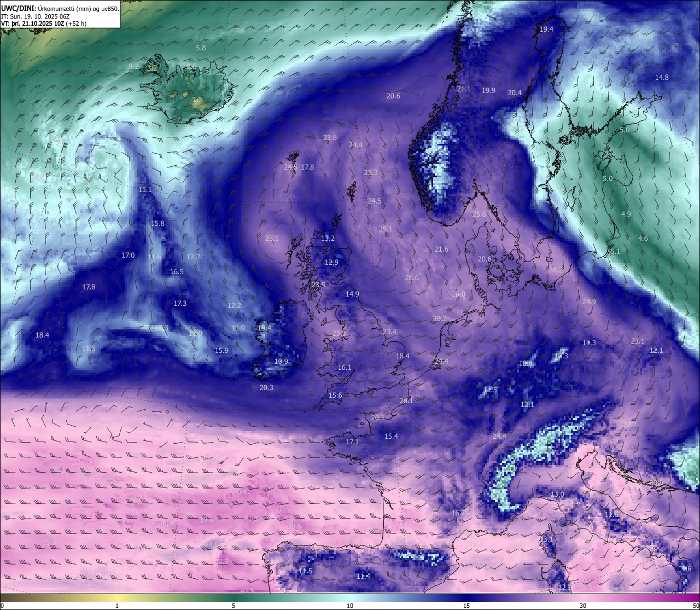Click the 4.9 value label

(626, 214)
